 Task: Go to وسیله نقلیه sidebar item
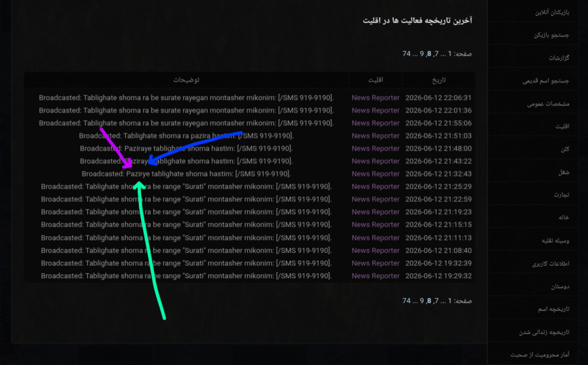[555, 241]
